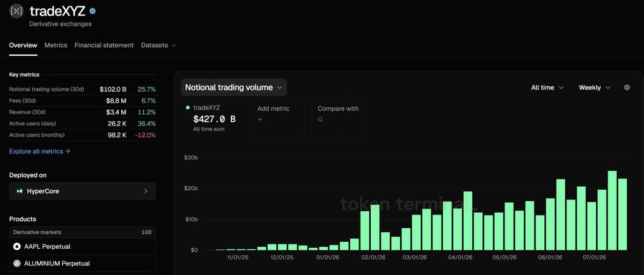644x275 pixels.
Task: Click the Key metrics heading
Action: [x=24, y=75]
